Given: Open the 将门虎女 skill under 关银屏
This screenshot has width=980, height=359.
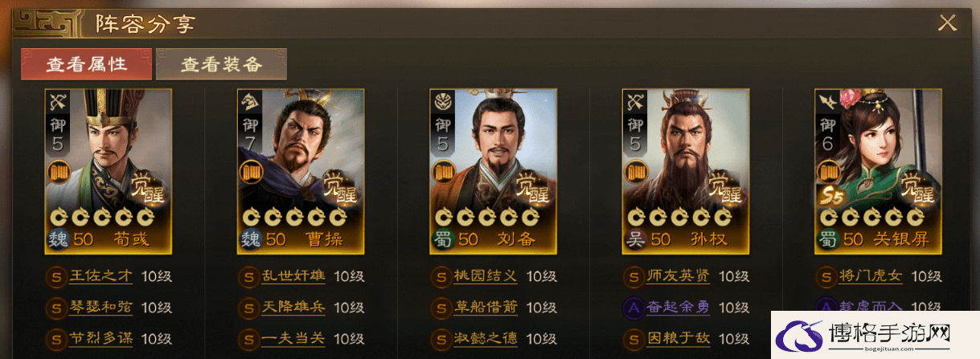Looking at the screenshot, I should (871, 276).
